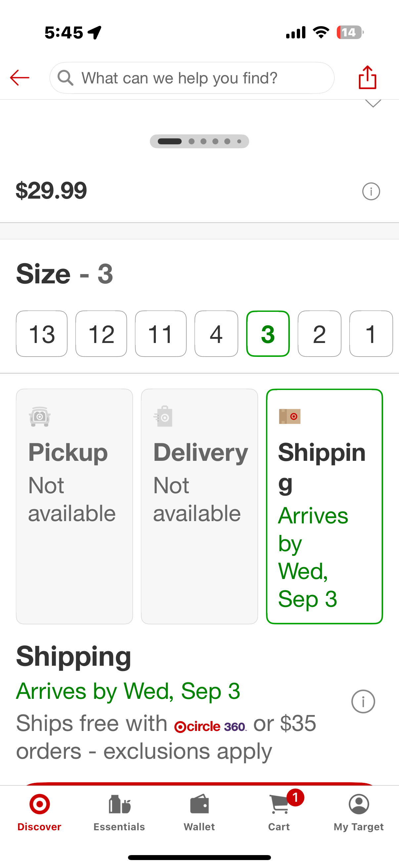
Task: Open shipping details info icon
Action: [363, 701]
